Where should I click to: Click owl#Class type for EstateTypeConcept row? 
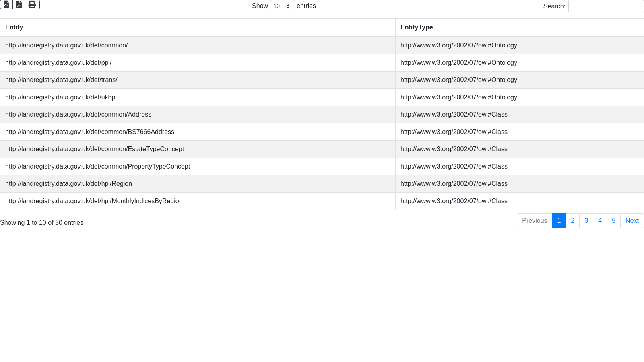(454, 149)
